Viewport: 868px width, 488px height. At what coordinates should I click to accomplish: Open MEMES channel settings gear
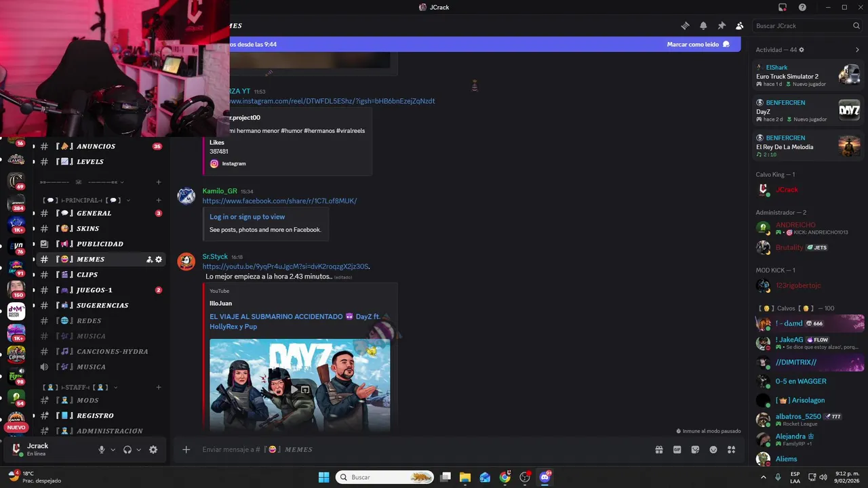pyautogui.click(x=159, y=260)
